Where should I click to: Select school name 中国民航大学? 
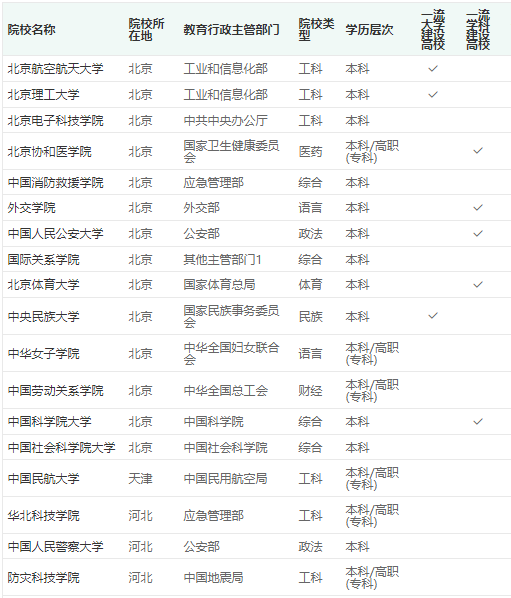43,478
